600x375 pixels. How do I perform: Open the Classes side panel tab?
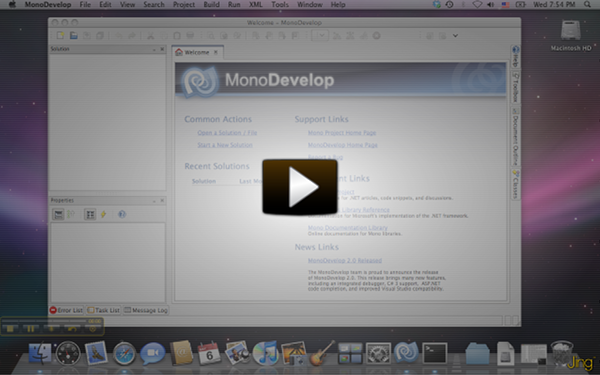click(x=515, y=184)
